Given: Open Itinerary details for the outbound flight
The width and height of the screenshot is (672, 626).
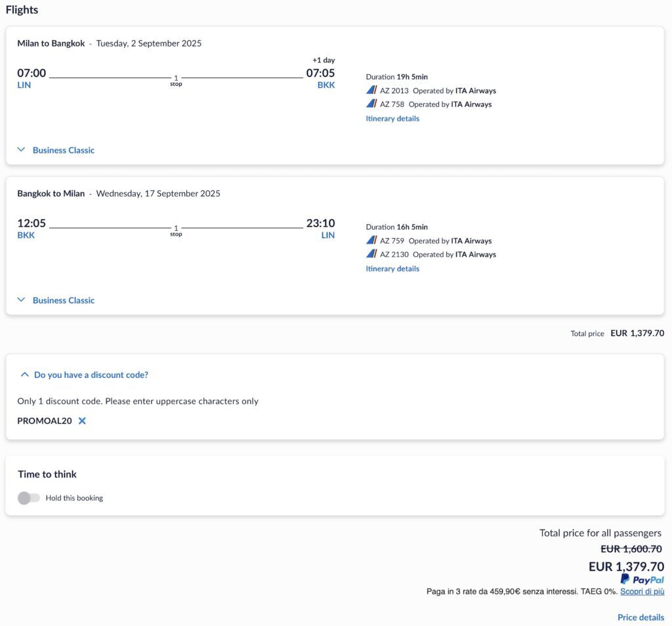Looking at the screenshot, I should pyautogui.click(x=392, y=119).
